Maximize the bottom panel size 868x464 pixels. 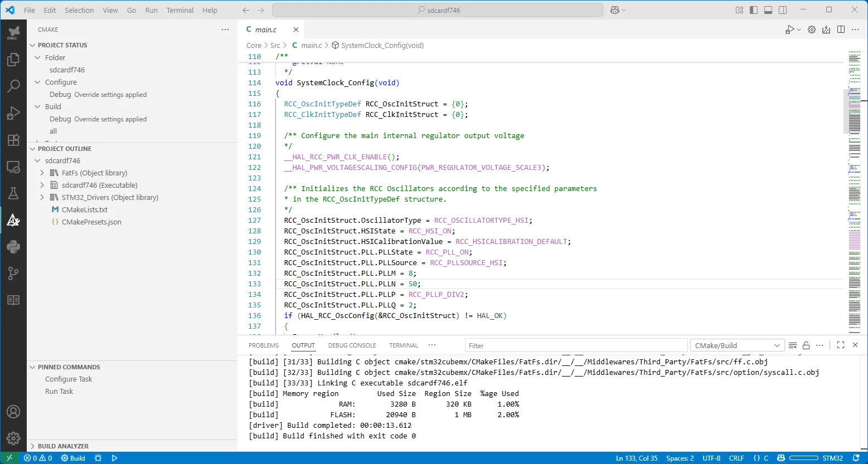point(841,345)
